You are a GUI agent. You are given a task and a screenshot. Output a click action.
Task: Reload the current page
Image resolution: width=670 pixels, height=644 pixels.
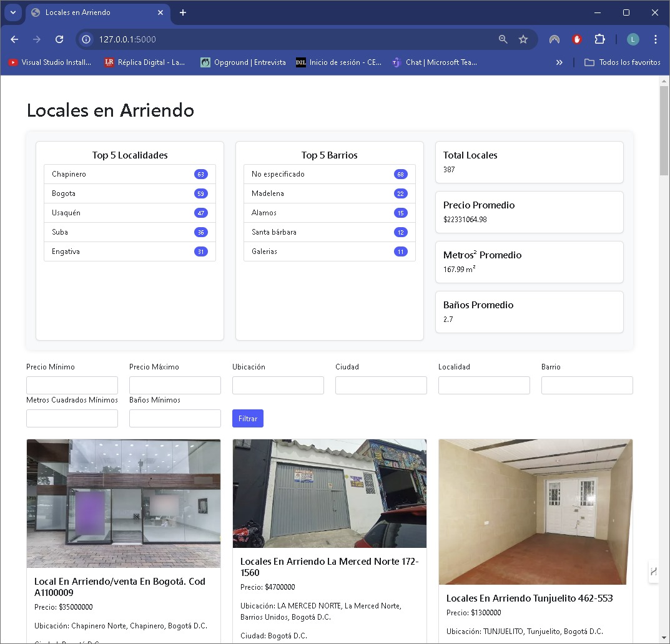[59, 39]
